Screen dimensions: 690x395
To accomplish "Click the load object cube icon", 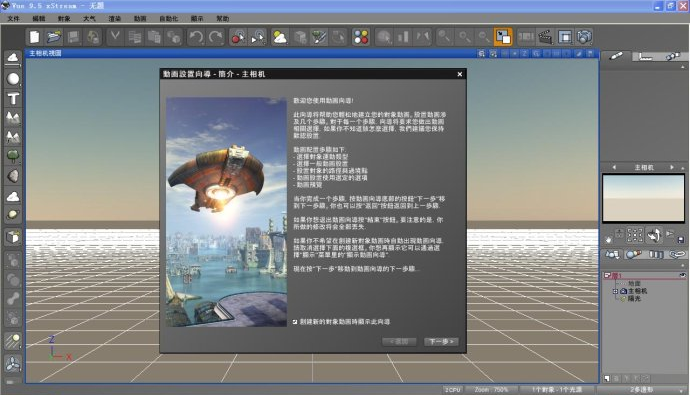I will pyautogui.click(x=13, y=238).
